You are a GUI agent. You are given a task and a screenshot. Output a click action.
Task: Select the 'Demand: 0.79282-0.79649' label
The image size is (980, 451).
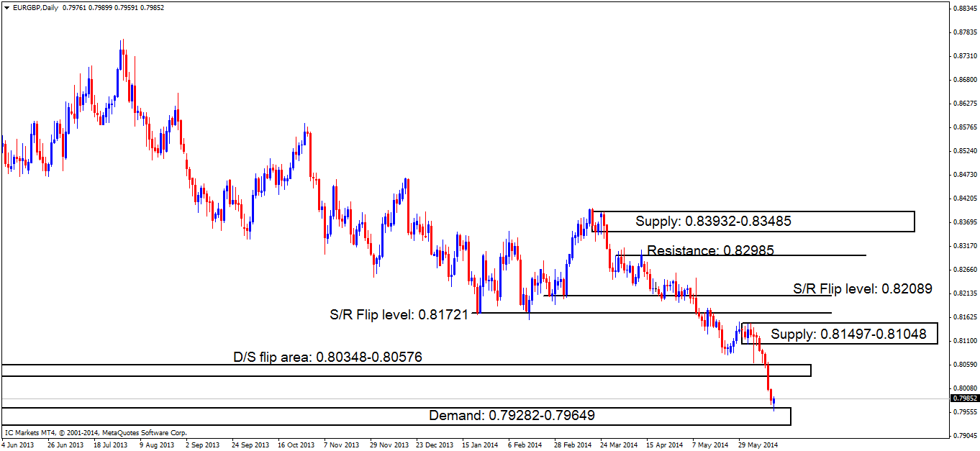pyautogui.click(x=512, y=416)
